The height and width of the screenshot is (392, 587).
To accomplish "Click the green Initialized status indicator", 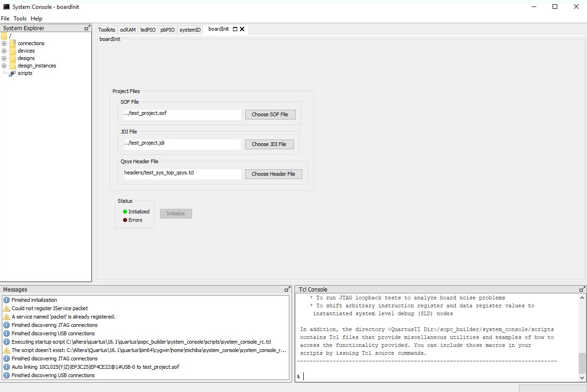I will coord(124,211).
